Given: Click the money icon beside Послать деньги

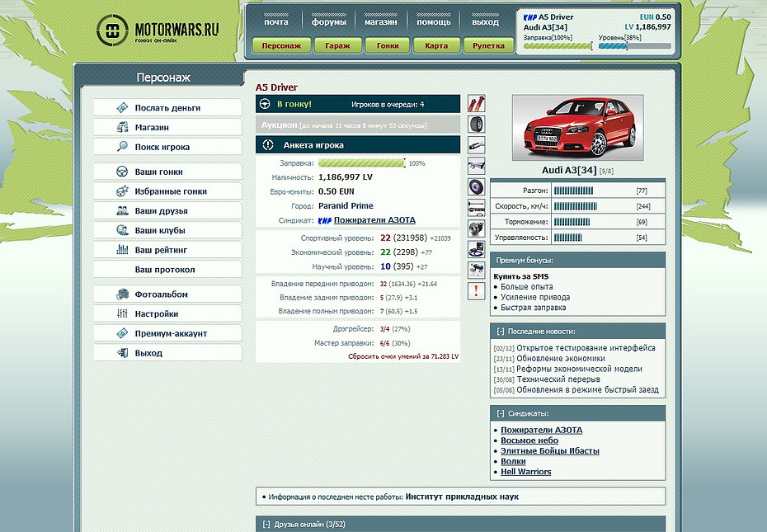Looking at the screenshot, I should tap(122, 108).
